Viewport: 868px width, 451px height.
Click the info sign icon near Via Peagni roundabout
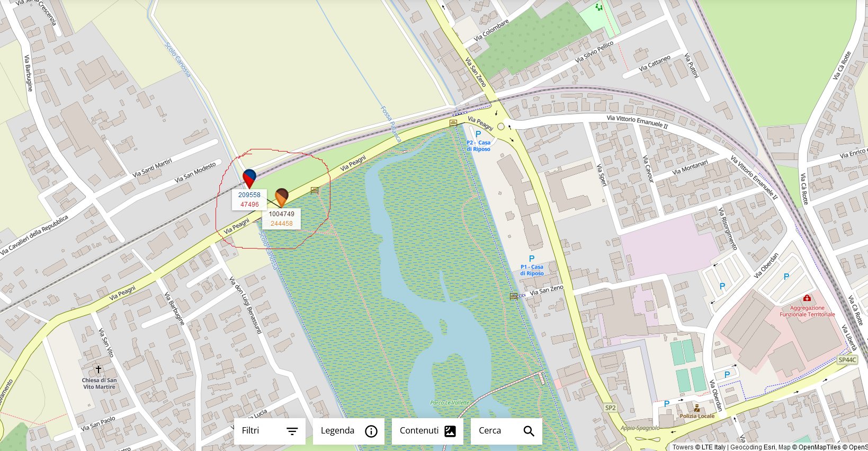pos(453,123)
